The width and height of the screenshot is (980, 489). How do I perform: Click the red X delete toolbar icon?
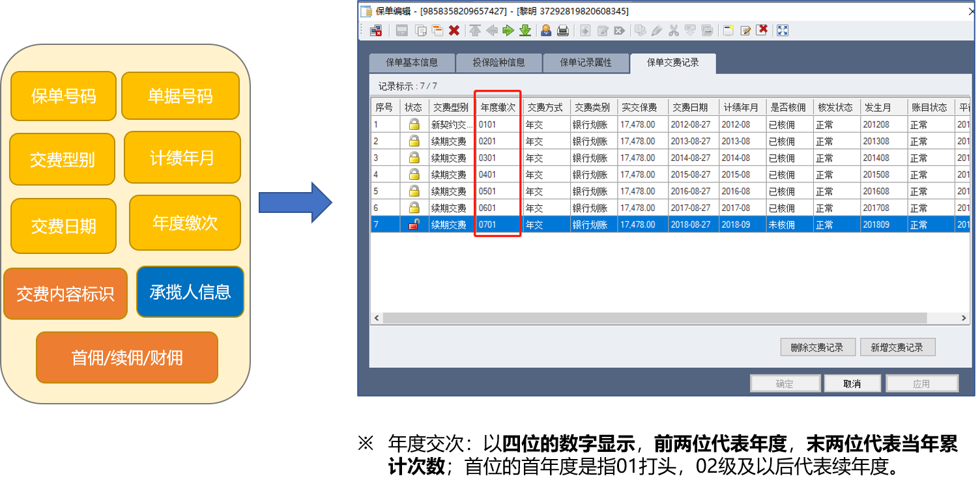454,31
